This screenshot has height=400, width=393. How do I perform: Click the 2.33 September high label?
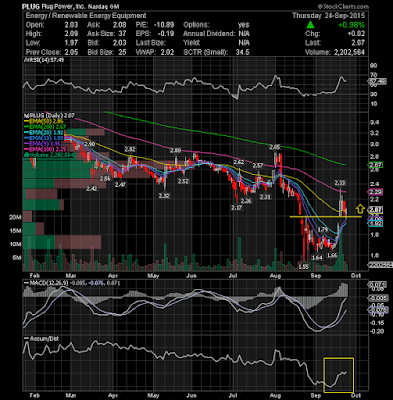coord(341,183)
